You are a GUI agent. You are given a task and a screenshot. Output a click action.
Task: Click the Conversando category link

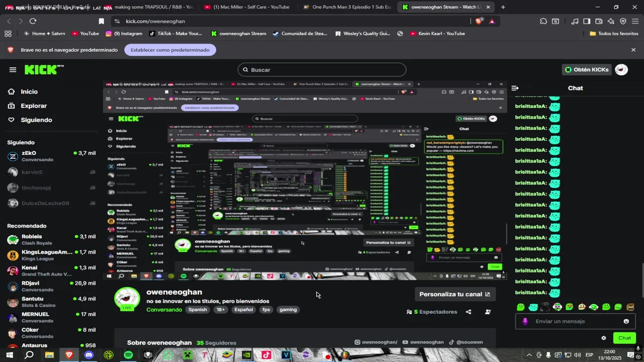coord(164,310)
